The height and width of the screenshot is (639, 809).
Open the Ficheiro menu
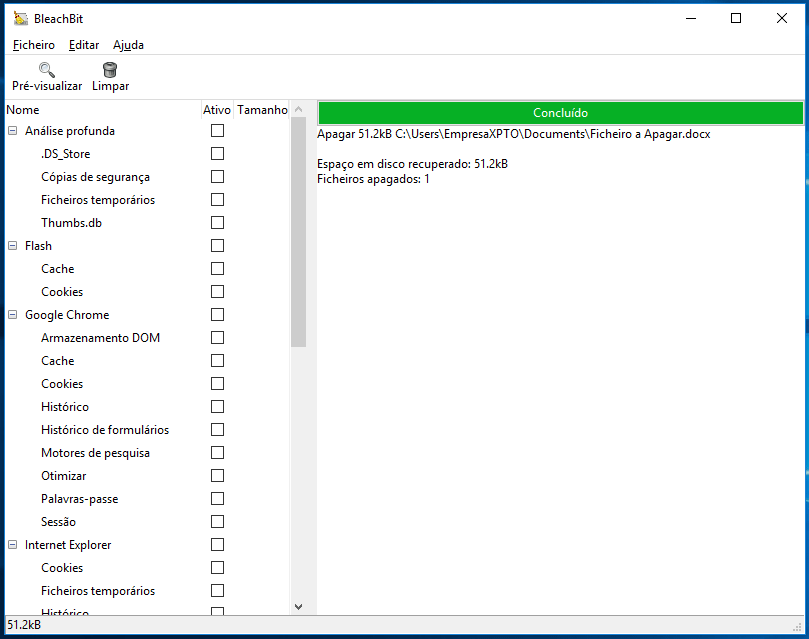(x=34, y=45)
